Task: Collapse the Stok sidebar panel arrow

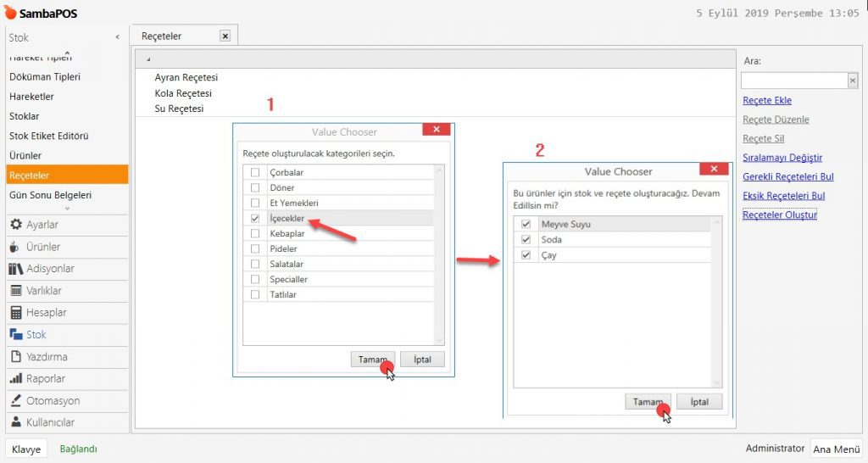Action: click(117, 37)
